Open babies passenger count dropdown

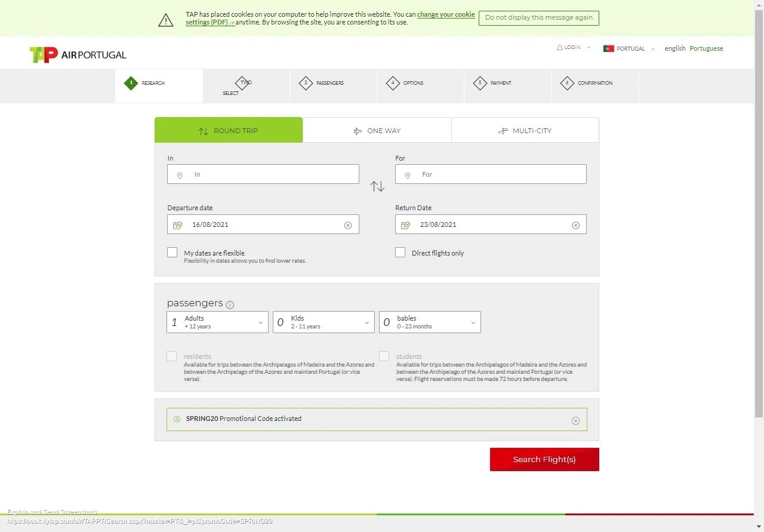point(430,322)
